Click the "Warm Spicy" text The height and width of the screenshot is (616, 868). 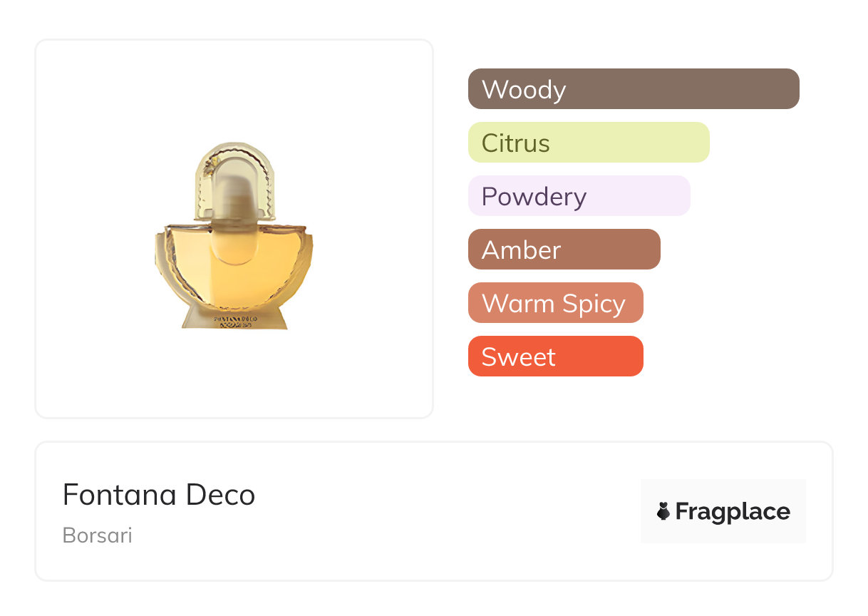point(554,304)
